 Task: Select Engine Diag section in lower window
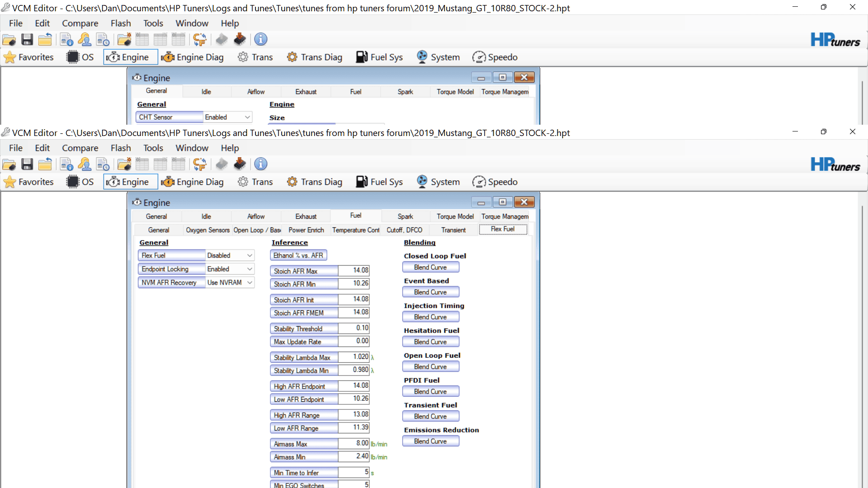pos(193,182)
